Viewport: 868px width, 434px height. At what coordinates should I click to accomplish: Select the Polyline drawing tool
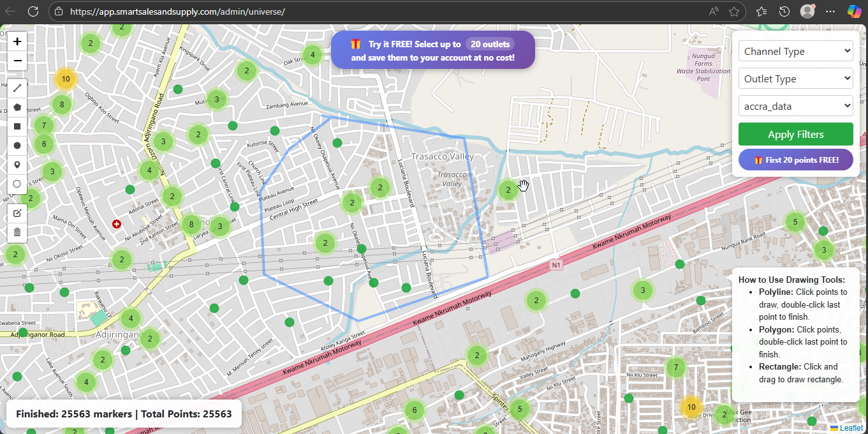17,87
